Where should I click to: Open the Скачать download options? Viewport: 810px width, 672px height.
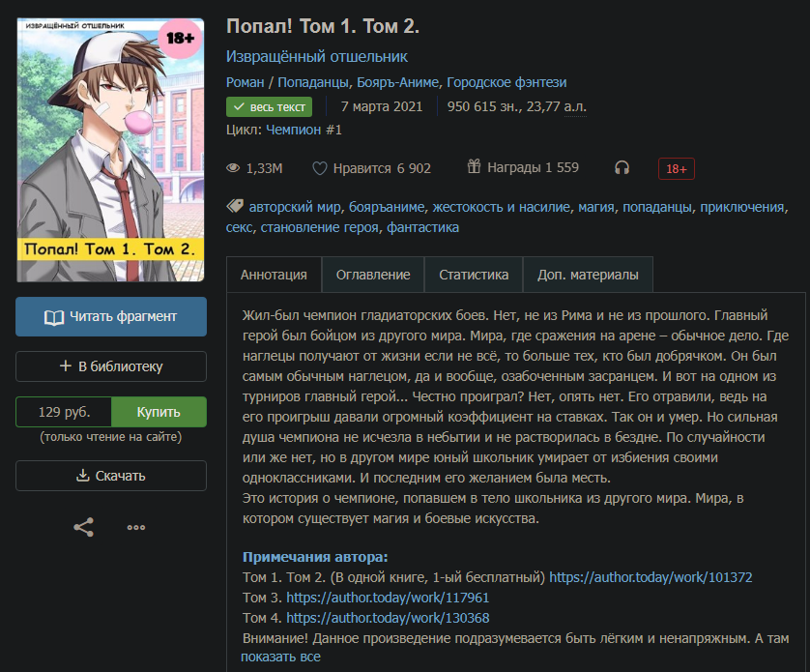click(111, 476)
